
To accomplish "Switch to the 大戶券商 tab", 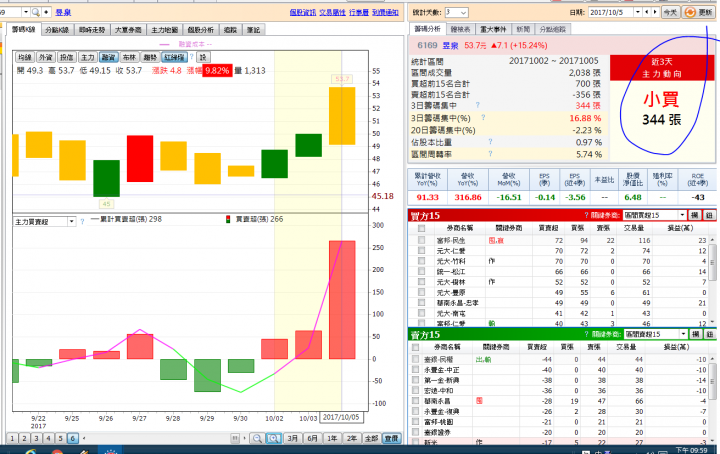I will coord(128,30).
